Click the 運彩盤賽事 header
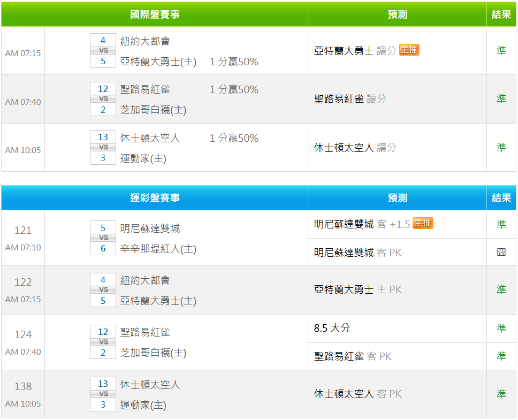This screenshot has height=420, width=518. (x=155, y=198)
